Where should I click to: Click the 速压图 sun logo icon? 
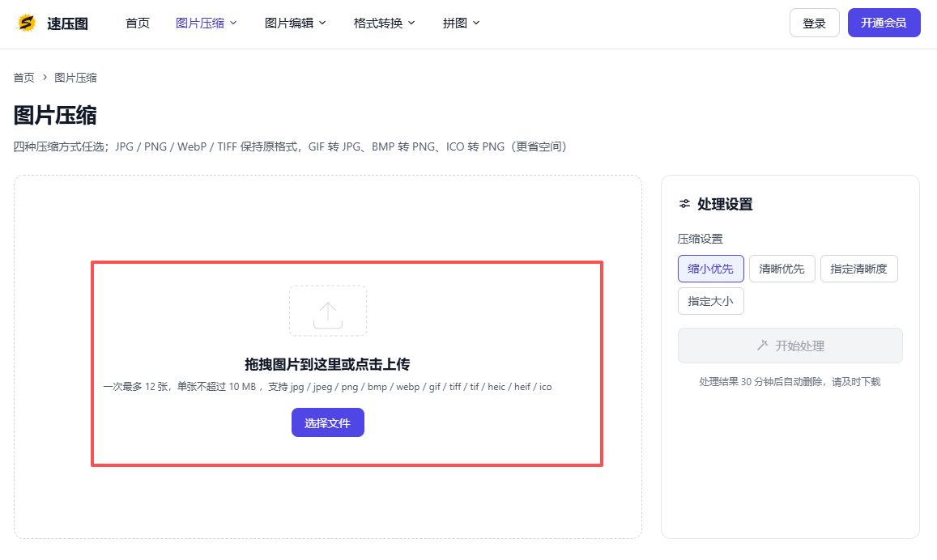26,23
